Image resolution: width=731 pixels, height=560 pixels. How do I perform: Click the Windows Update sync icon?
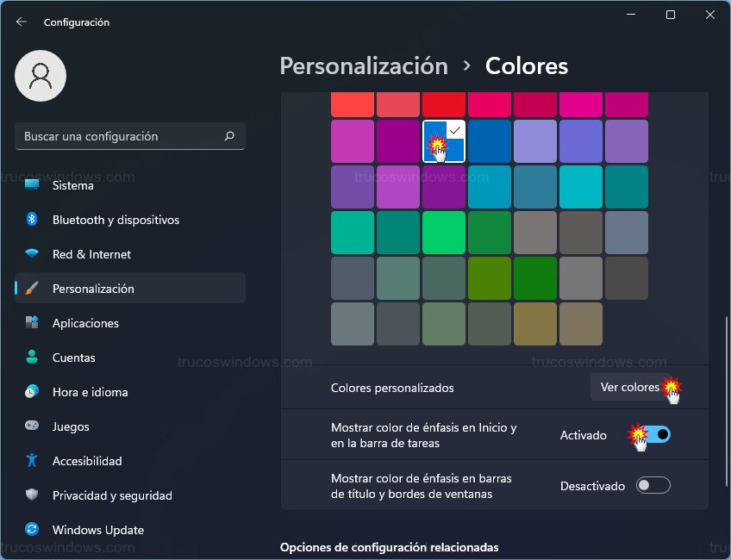pos(32,530)
